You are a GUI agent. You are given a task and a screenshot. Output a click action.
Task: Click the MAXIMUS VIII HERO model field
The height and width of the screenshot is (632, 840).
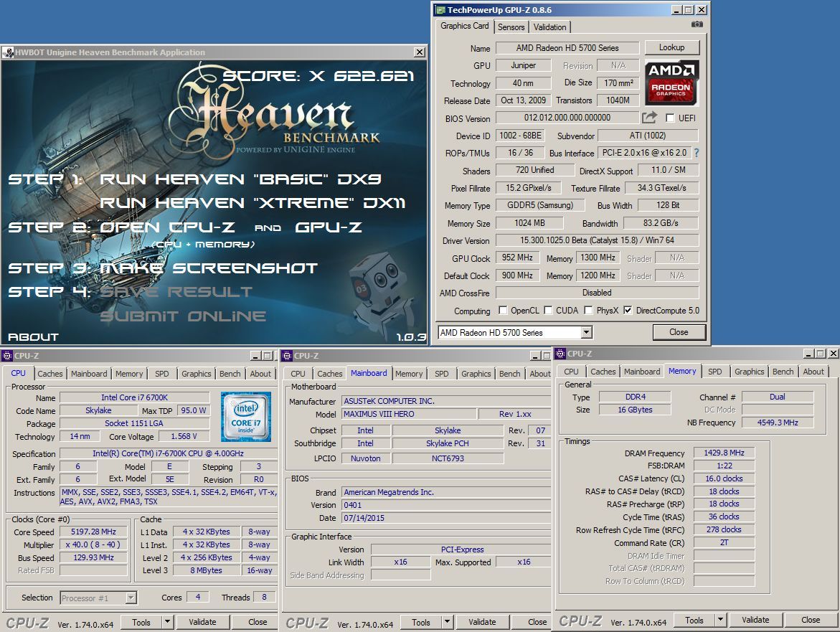click(x=410, y=414)
